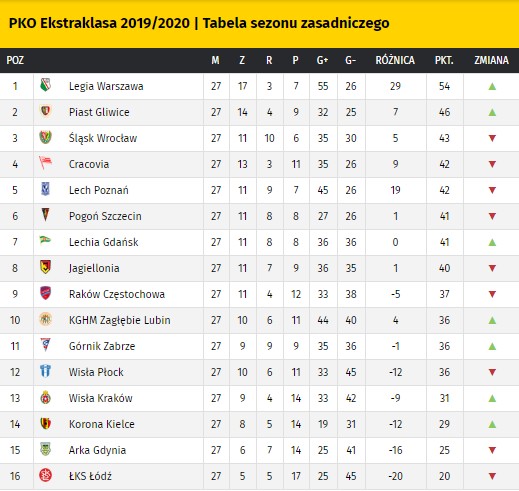
Task: Click red down arrow for Cracovia
Action: 492,164
